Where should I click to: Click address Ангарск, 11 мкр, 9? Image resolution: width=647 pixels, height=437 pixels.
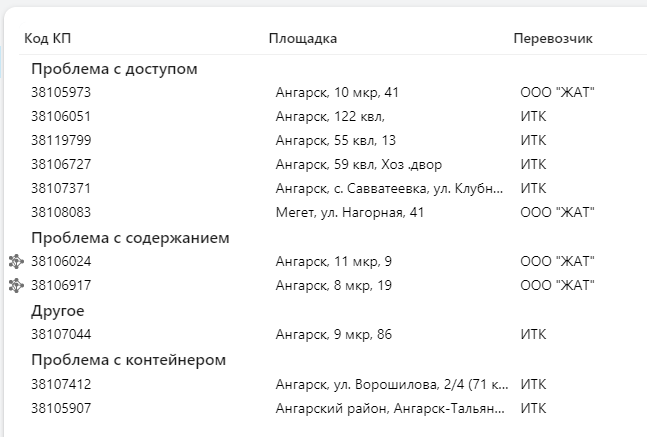(333, 262)
